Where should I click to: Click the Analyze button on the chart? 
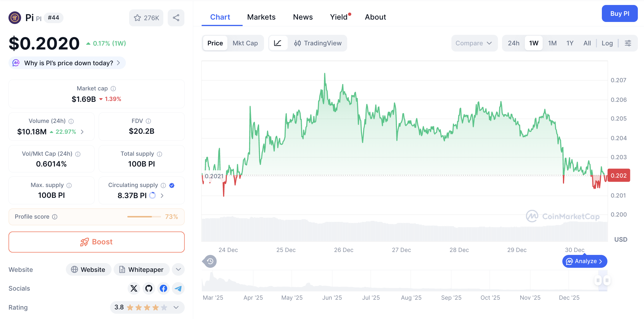pos(585,261)
